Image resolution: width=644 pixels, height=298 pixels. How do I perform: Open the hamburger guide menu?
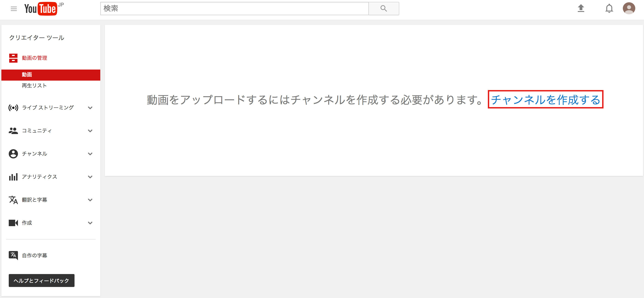coord(14,9)
